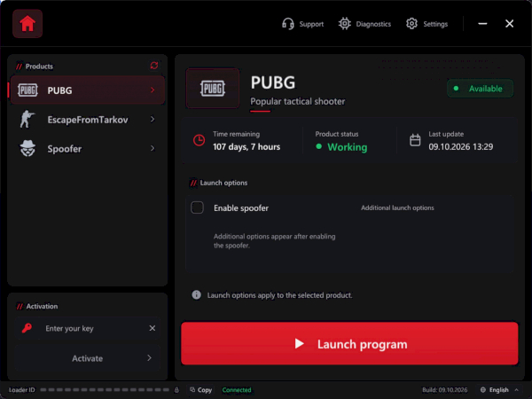Image resolution: width=532 pixels, height=399 pixels.
Task: Click the Connected status text
Action: (237, 390)
